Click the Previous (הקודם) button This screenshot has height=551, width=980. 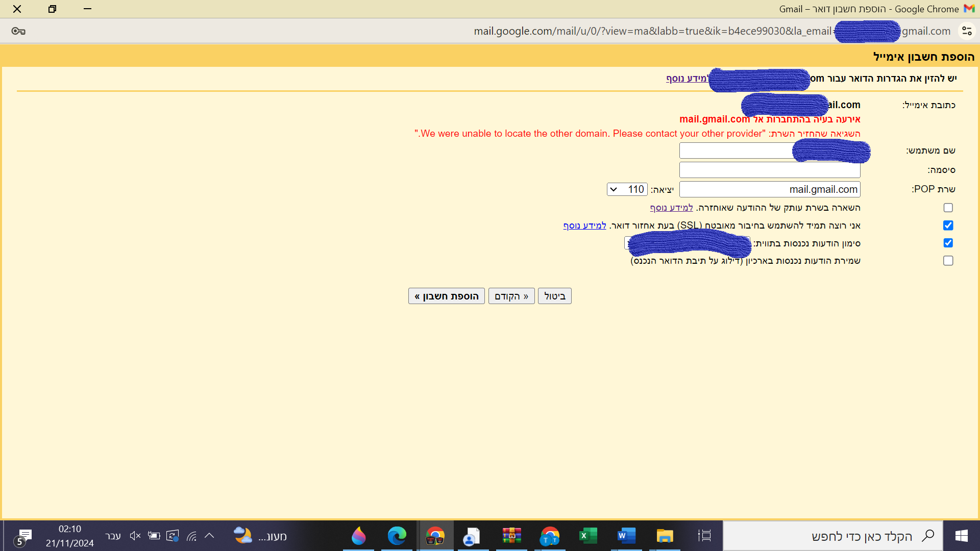pyautogui.click(x=511, y=296)
